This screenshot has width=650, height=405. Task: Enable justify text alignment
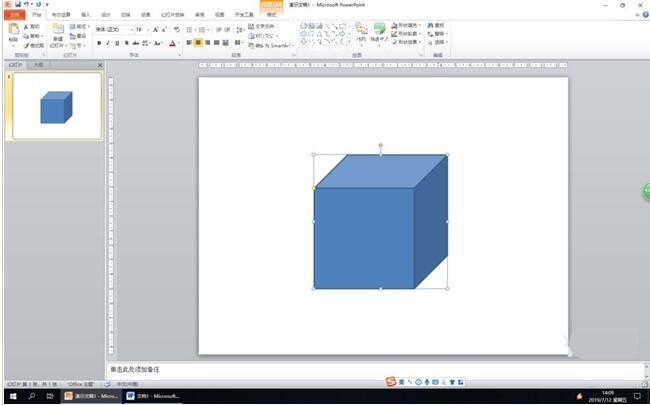(216, 43)
